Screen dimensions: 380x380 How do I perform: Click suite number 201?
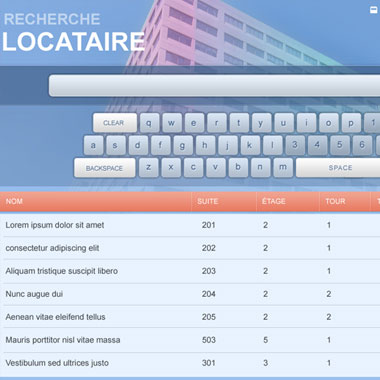coord(208,225)
